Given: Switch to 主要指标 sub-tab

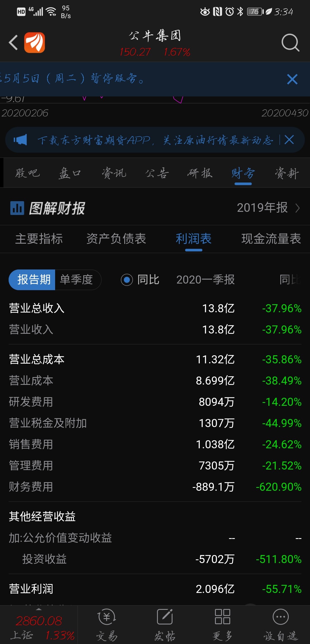Looking at the screenshot, I should 39,239.
